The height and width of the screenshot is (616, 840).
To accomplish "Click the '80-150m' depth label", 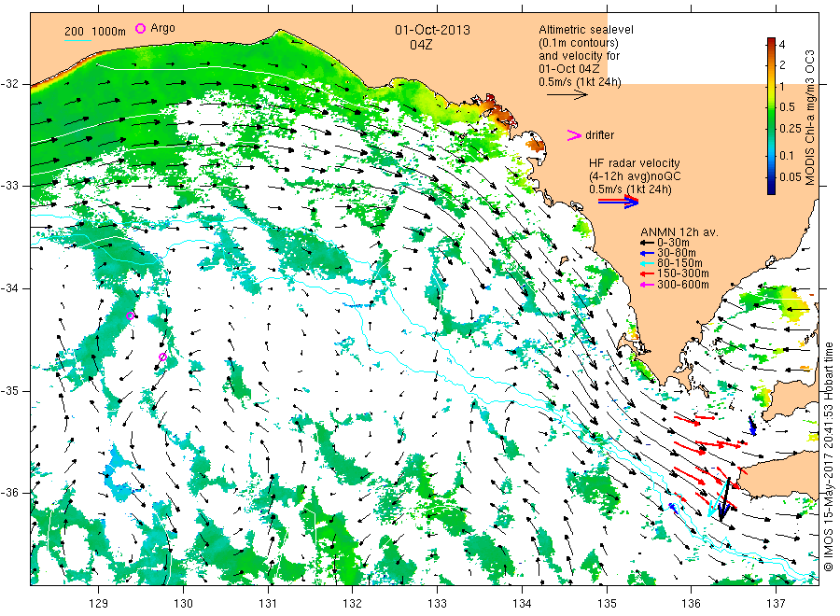I will pyautogui.click(x=679, y=263).
